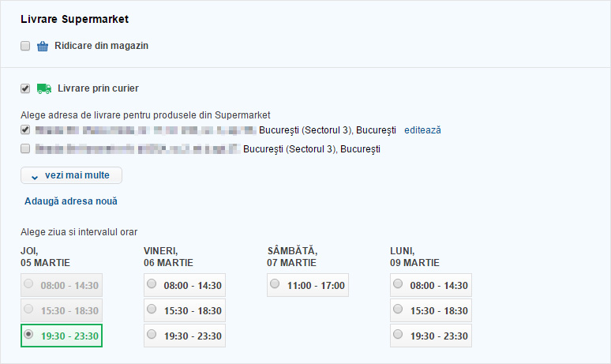Click the green courier truck icon
The width and height of the screenshot is (611, 364).
point(44,88)
